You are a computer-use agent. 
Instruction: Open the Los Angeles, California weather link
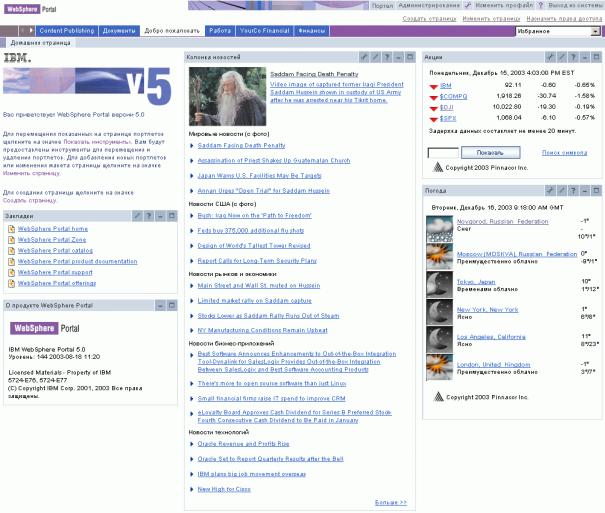pyautogui.click(x=491, y=337)
